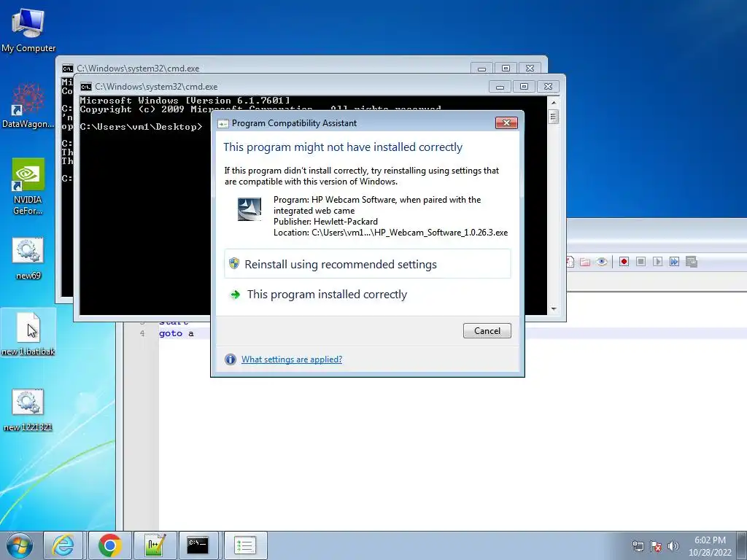Click Save Recorded Macro icon
Screen dimensions: 747x560
coord(692,262)
